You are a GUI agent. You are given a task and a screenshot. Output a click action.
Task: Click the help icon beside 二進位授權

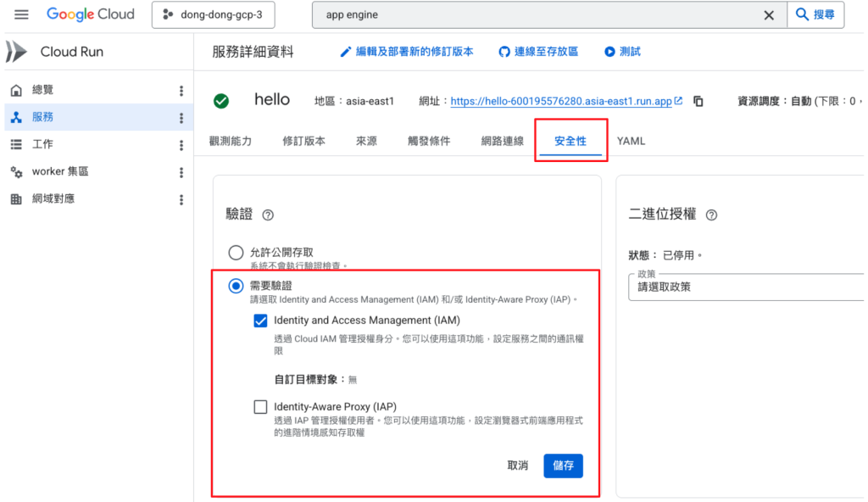click(x=711, y=215)
